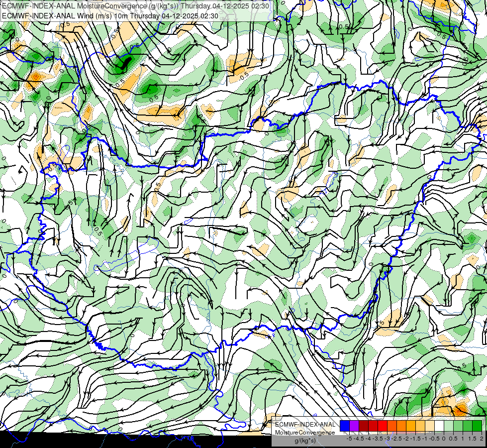Click the legend tick value -2.5
This screenshot has width=487, height=448.
click(x=396, y=439)
